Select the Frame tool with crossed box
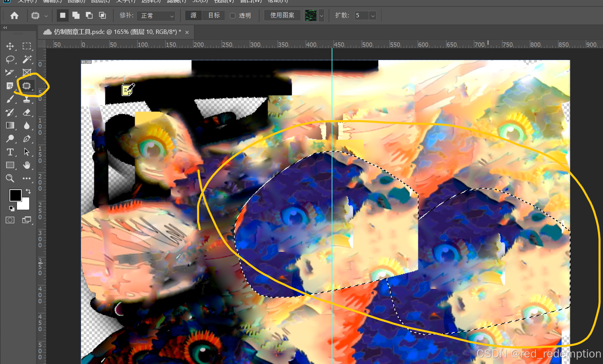This screenshot has width=603, height=364. coord(26,73)
